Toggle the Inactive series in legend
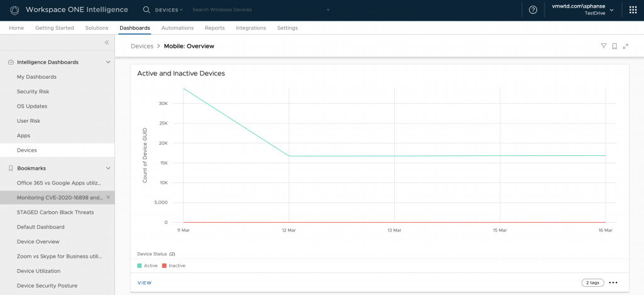 (174, 265)
